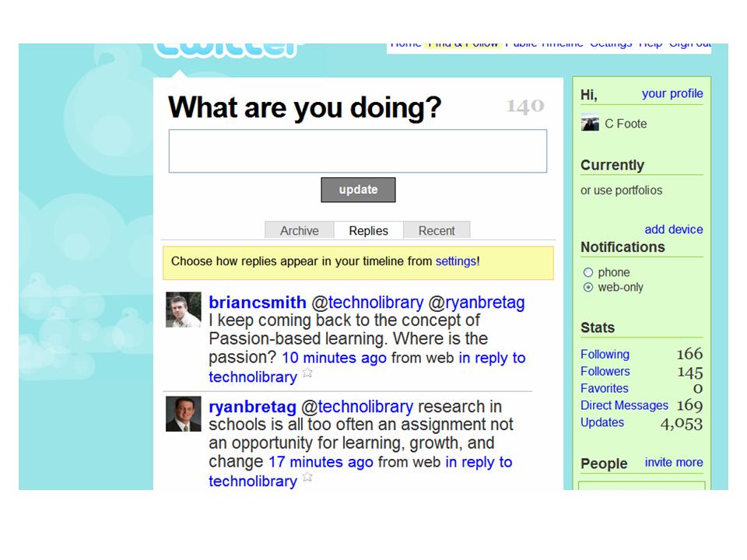Click the C Foote profile thumbnail
Image resolution: width=747 pixels, height=560 pixels.
590,122
